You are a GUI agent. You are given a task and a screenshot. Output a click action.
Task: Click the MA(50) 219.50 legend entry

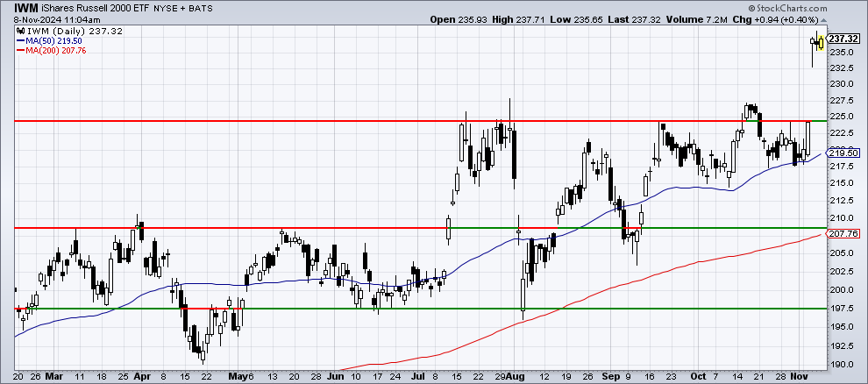[53, 41]
